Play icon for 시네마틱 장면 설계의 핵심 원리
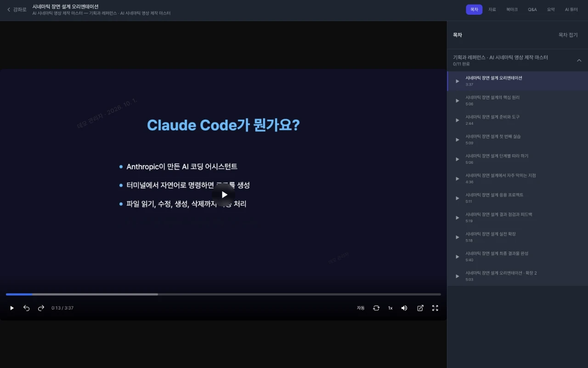Screen dimensions: 588x368 tap(457, 101)
